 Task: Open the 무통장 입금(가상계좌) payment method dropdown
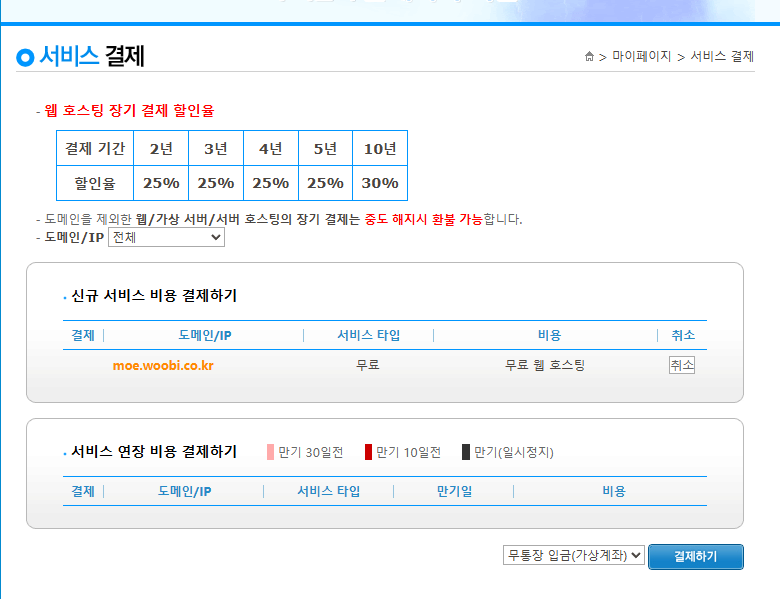pyautogui.click(x=573, y=555)
